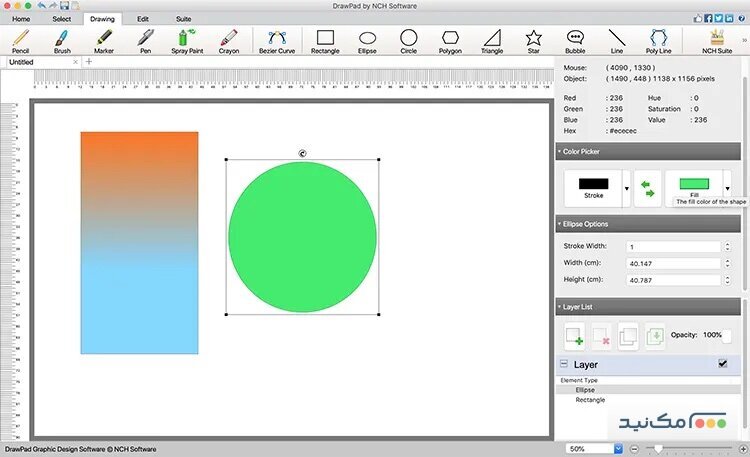Collapse the Color Picker panel

click(559, 151)
